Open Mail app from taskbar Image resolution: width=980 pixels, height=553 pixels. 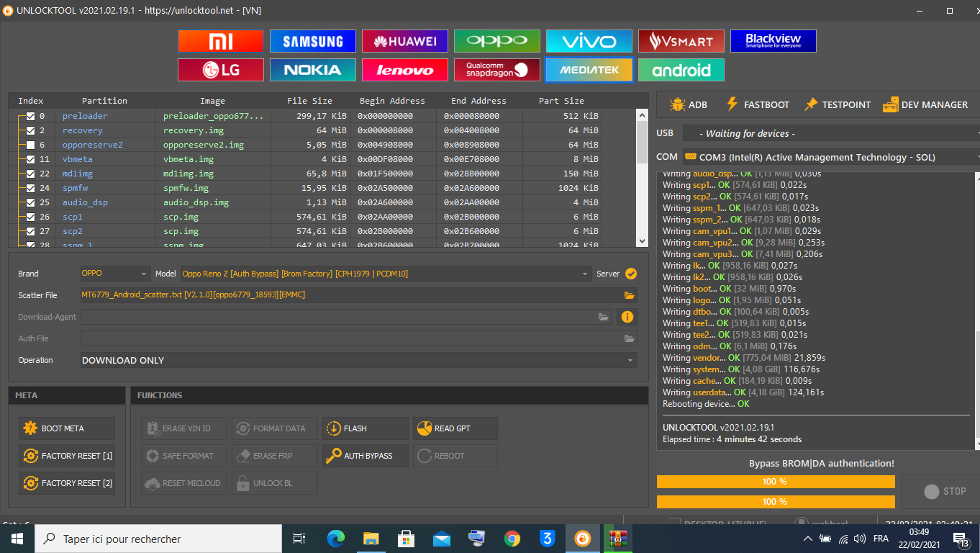442,538
